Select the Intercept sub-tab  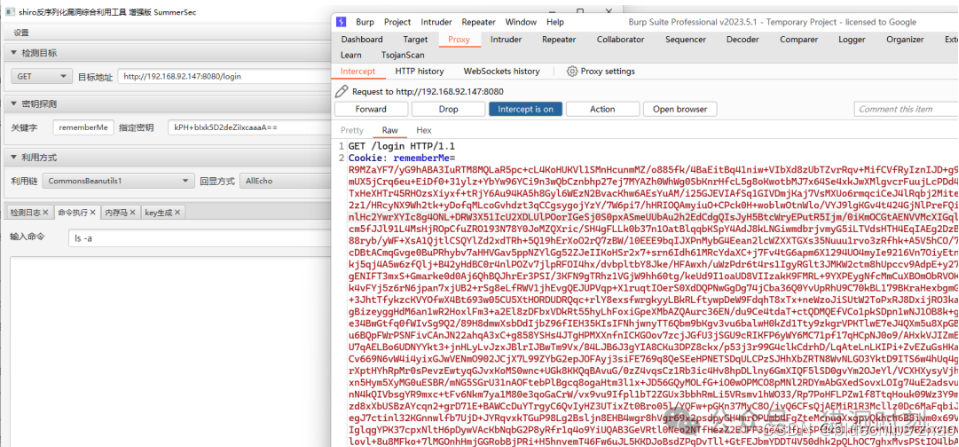(x=358, y=71)
